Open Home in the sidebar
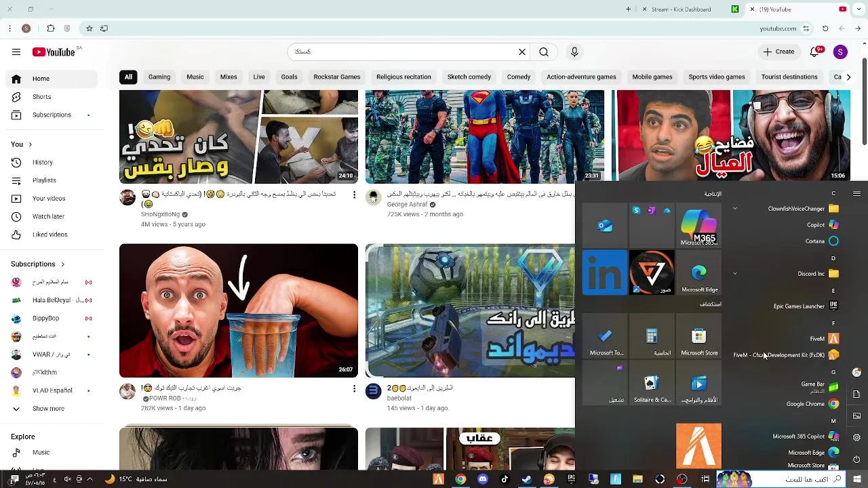The width and height of the screenshot is (868, 488). click(x=52, y=79)
